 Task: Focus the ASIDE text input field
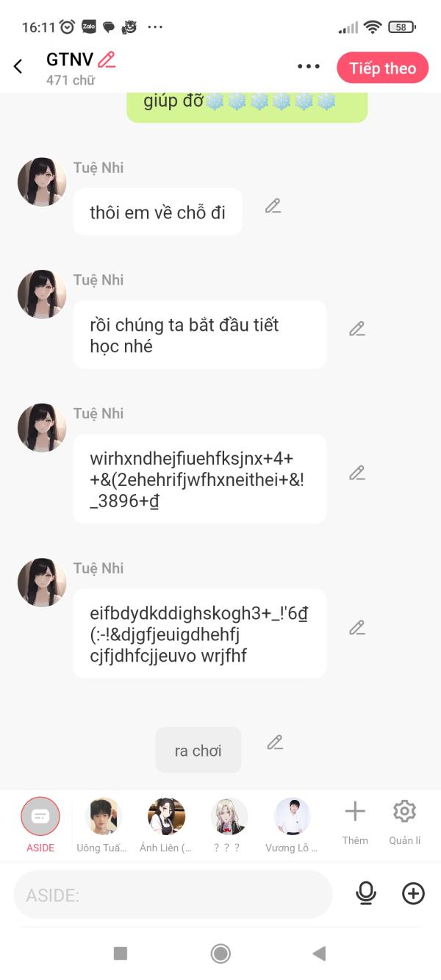coord(173,895)
